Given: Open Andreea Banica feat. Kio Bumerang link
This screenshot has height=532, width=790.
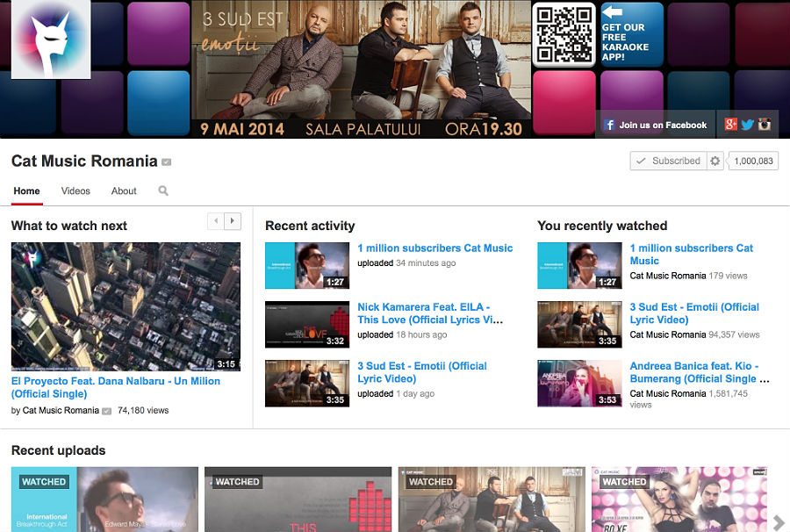Looking at the screenshot, I should point(700,372).
